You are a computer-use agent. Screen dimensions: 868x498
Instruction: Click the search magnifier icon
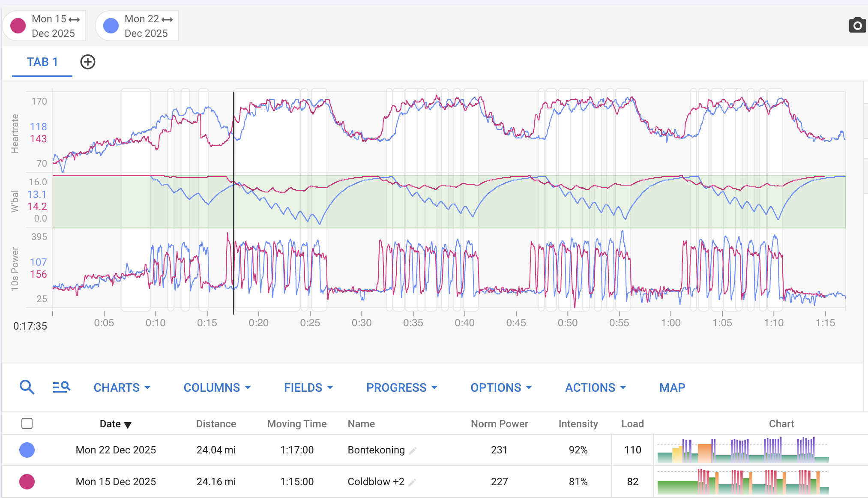tap(27, 387)
